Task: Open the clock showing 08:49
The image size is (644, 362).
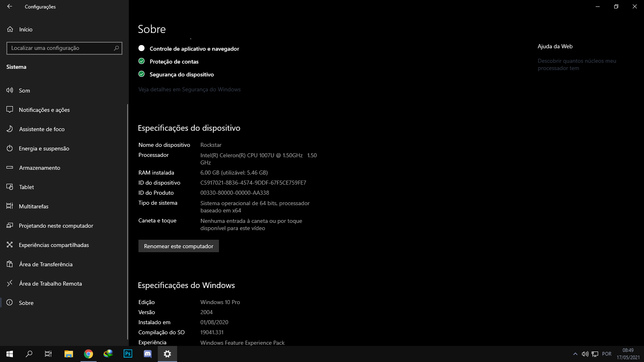Action: 628,354
